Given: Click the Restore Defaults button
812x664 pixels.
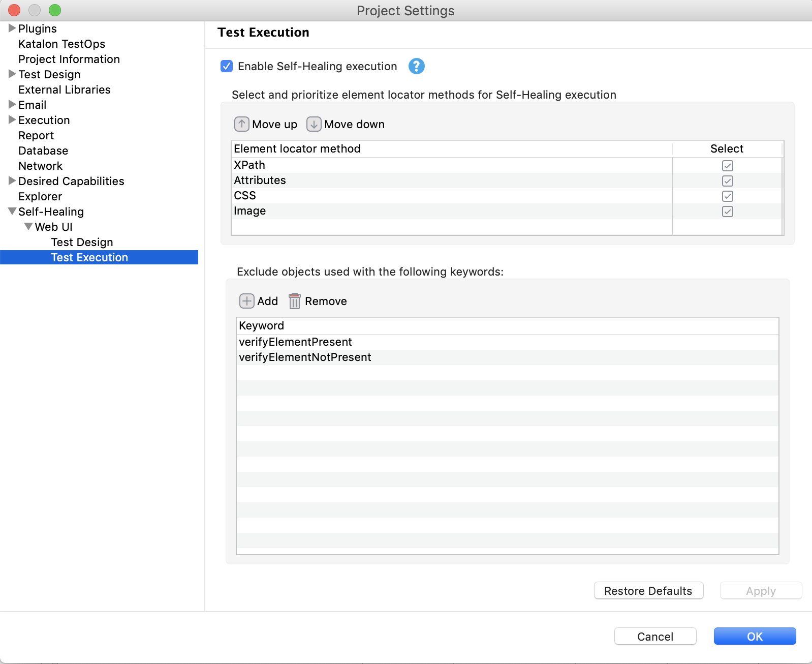Looking at the screenshot, I should [x=648, y=591].
